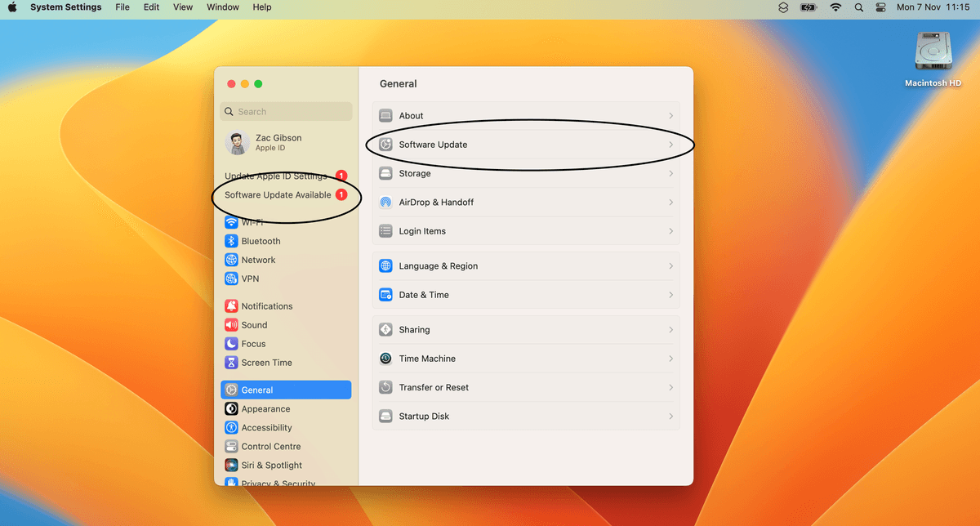980x526 pixels.
Task: Click the Transfer or Reset icon
Action: 385,387
